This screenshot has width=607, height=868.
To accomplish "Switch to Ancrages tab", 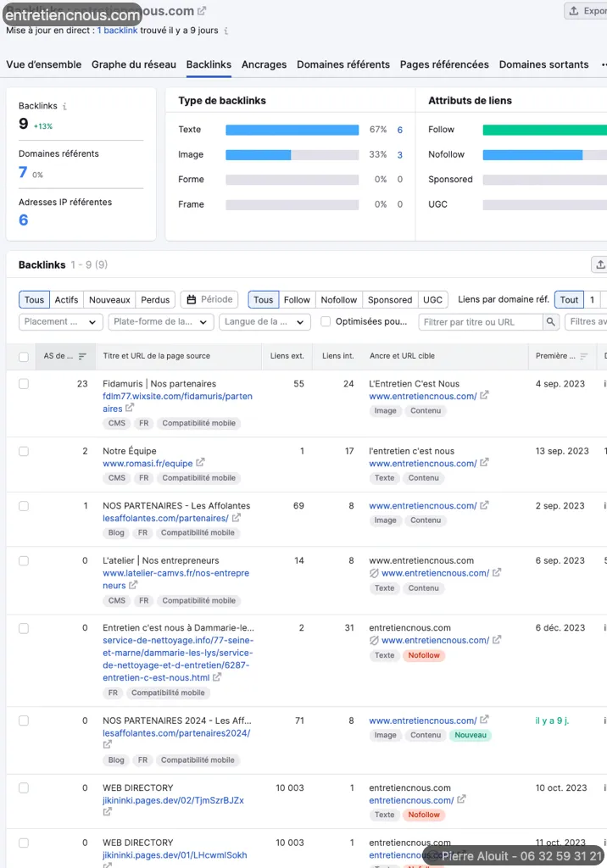I will pyautogui.click(x=264, y=64).
